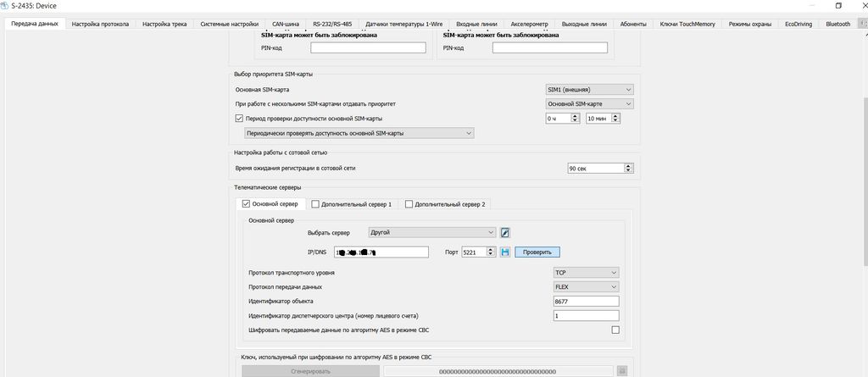Go to RS-232/RS-485 tab
Image resolution: width=868 pixels, height=377 pixels.
pyautogui.click(x=332, y=24)
